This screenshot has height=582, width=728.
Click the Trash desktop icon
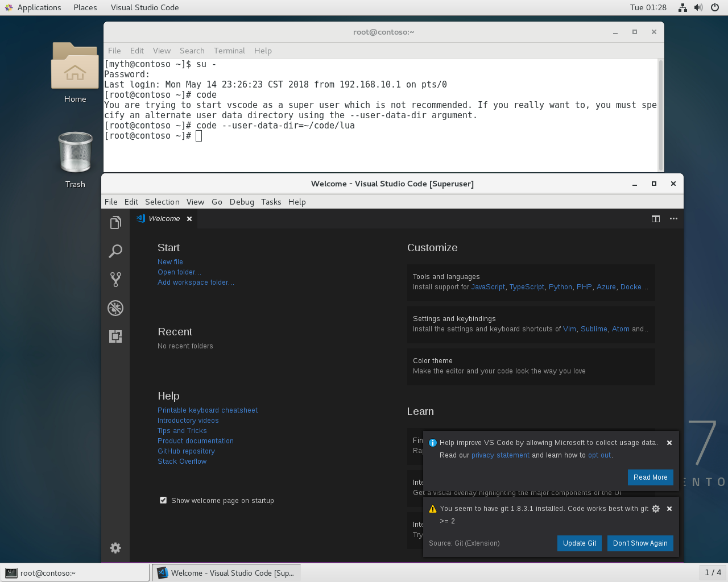click(75, 160)
